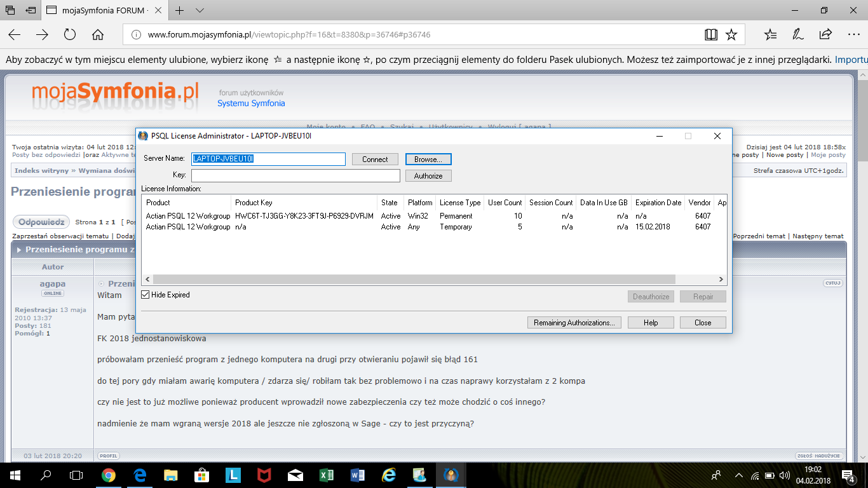Click the Odpowiedz reply button
868x488 pixels.
[x=41, y=222]
